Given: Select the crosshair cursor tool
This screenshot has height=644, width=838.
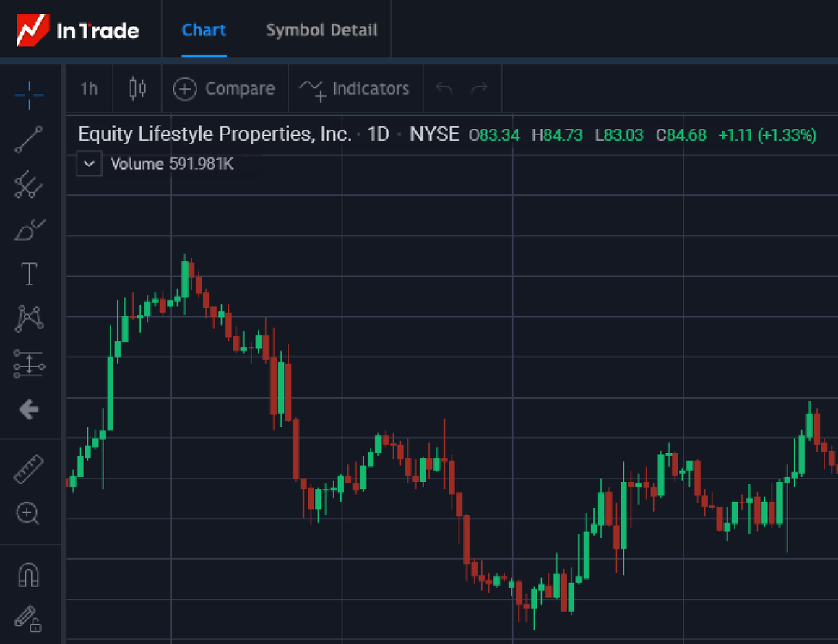Looking at the screenshot, I should 29,95.
